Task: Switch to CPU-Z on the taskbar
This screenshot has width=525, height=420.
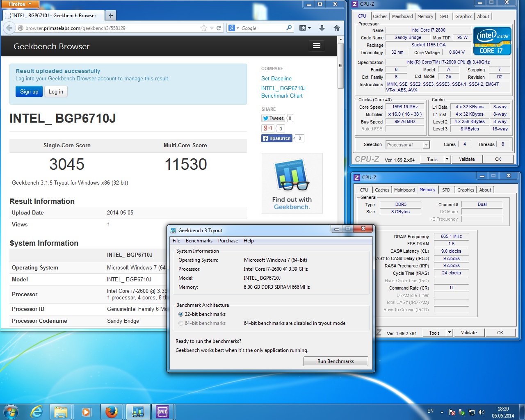Action: 163,412
